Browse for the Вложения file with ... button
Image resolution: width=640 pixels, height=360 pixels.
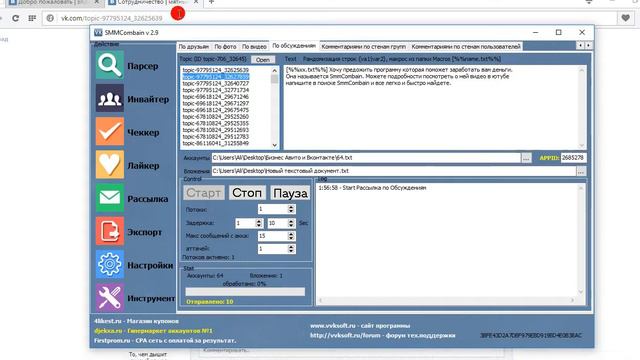point(581,171)
